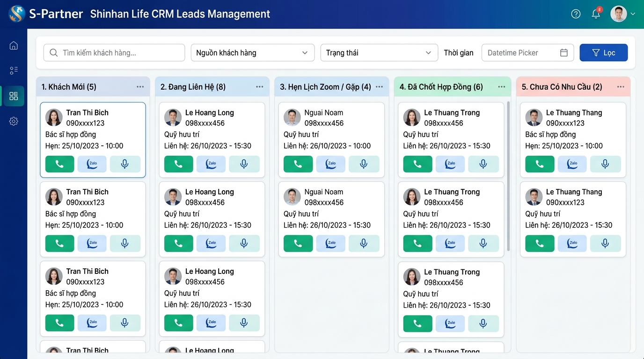
Task: Click the user profile avatar in header
Action: (x=618, y=14)
